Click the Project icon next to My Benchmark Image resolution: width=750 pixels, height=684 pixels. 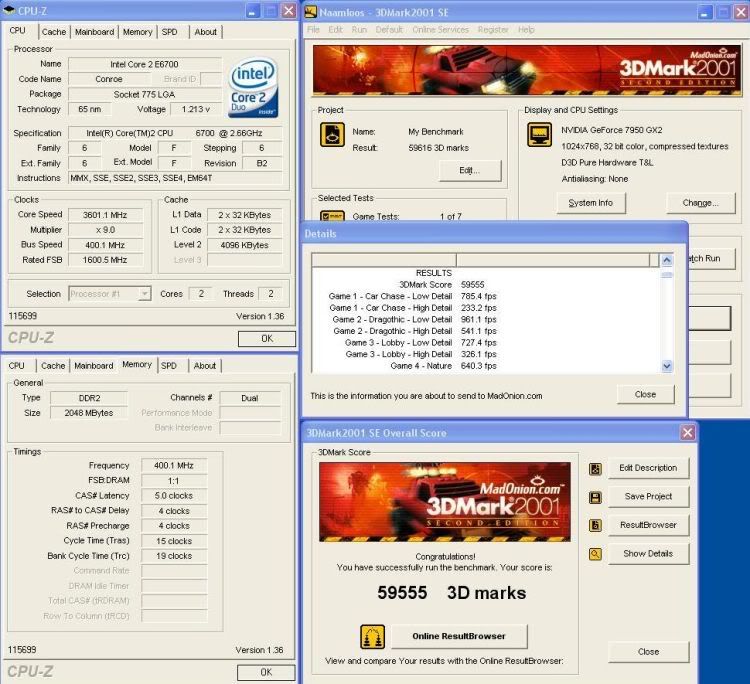332,135
